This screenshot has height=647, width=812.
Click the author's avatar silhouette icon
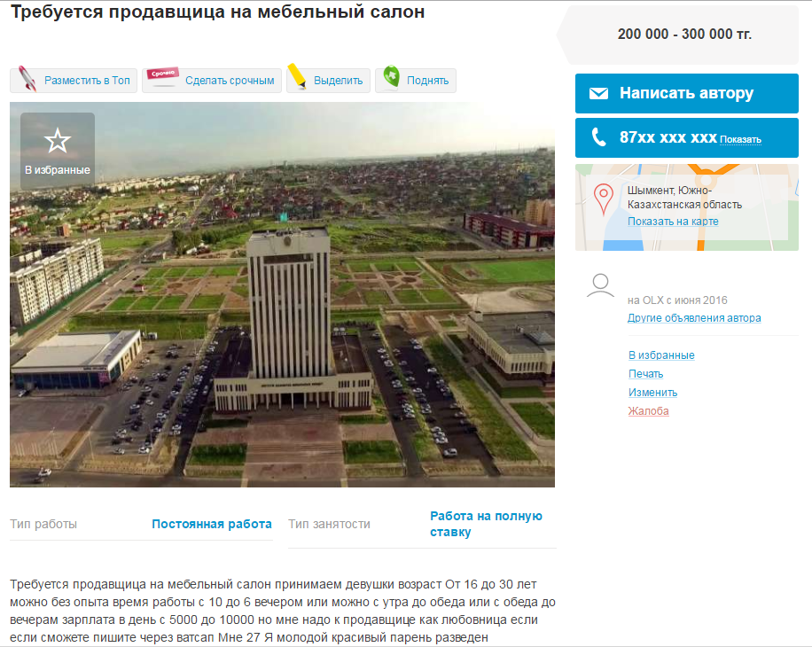[601, 285]
